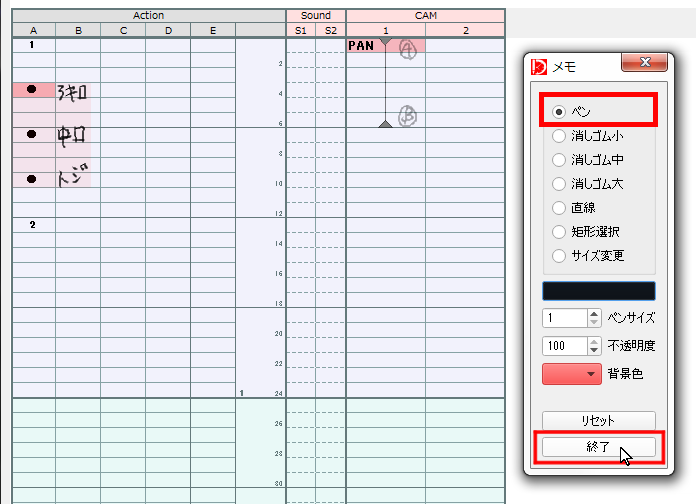Click the pen size input field
696x504 pixels.
pos(565,318)
